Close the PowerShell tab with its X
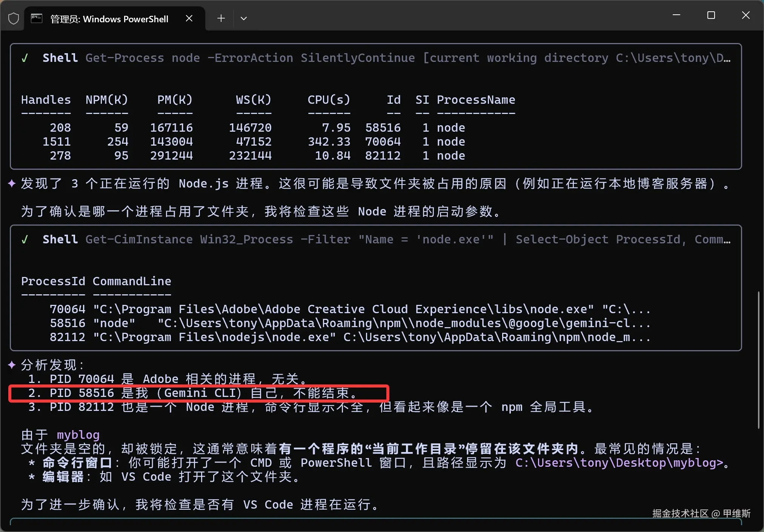Screen dimensions: 764x532 [x=189, y=18]
